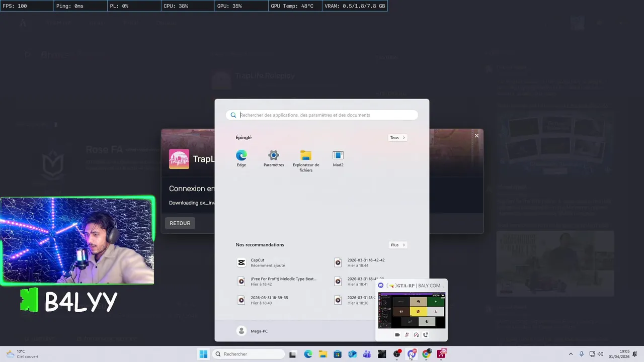Open Teams from the taskbar
644x362 pixels.
click(x=367, y=354)
